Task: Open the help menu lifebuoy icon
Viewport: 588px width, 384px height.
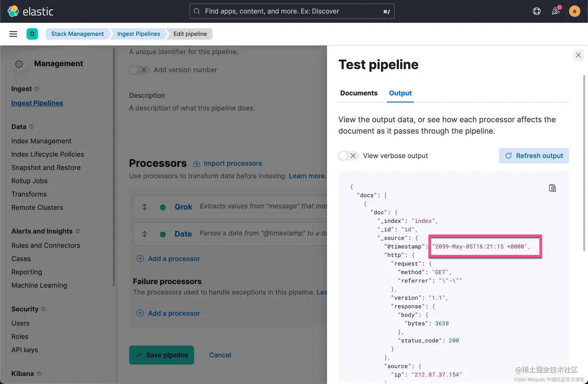Action: (537, 11)
